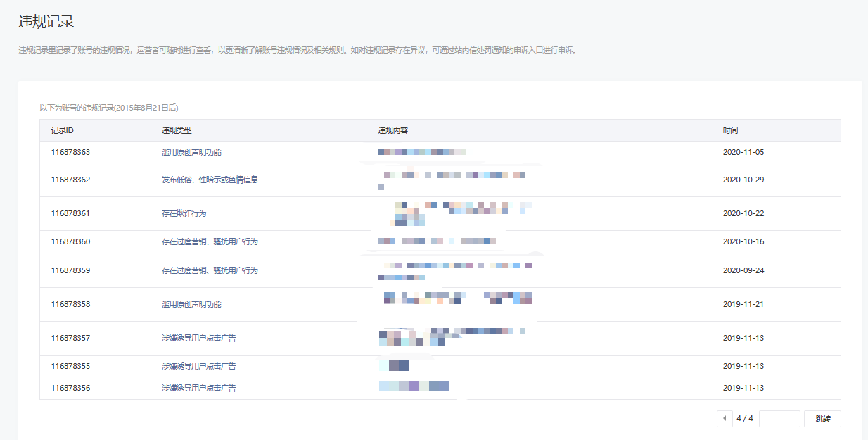Click the 时间 column header
Viewport: 868px width, 440px height.
tap(730, 130)
